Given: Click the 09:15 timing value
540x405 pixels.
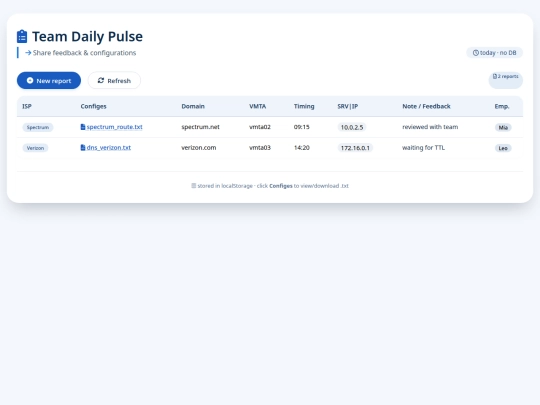Looking at the screenshot, I should tap(302, 127).
